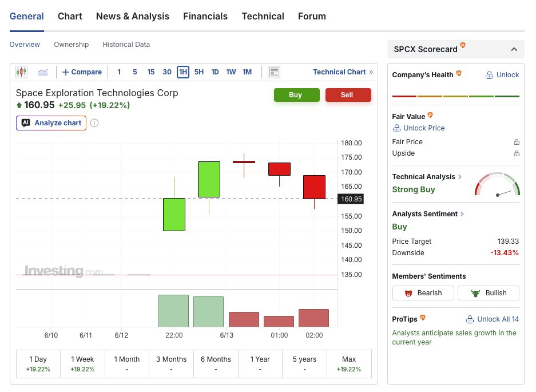This screenshot has height=392, width=536.
Task: Click lock icon in Upside row
Action: click(x=517, y=153)
